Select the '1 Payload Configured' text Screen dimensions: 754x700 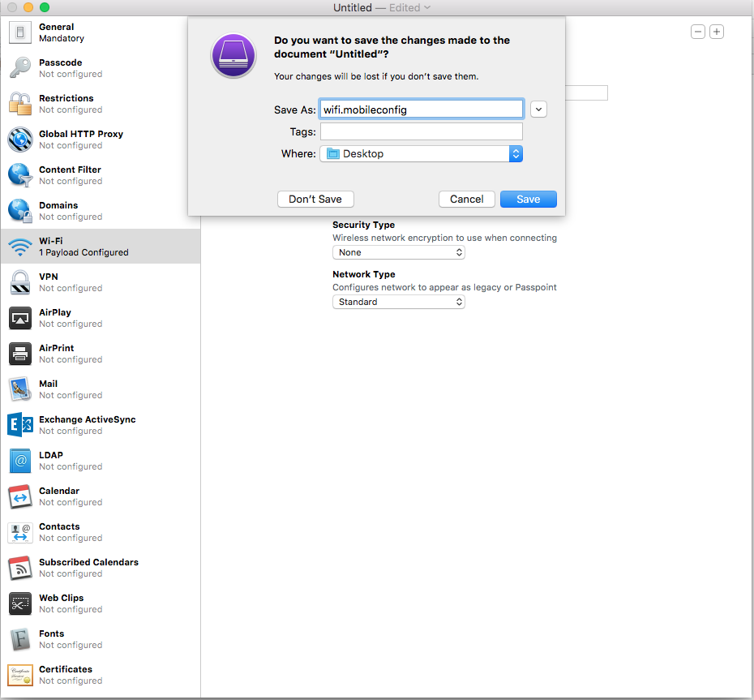click(x=84, y=252)
